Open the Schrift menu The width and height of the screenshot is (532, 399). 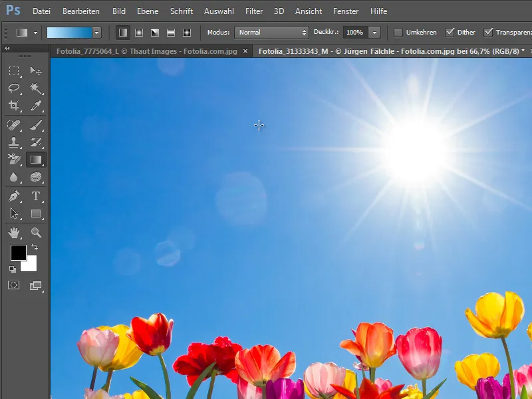[x=182, y=11]
